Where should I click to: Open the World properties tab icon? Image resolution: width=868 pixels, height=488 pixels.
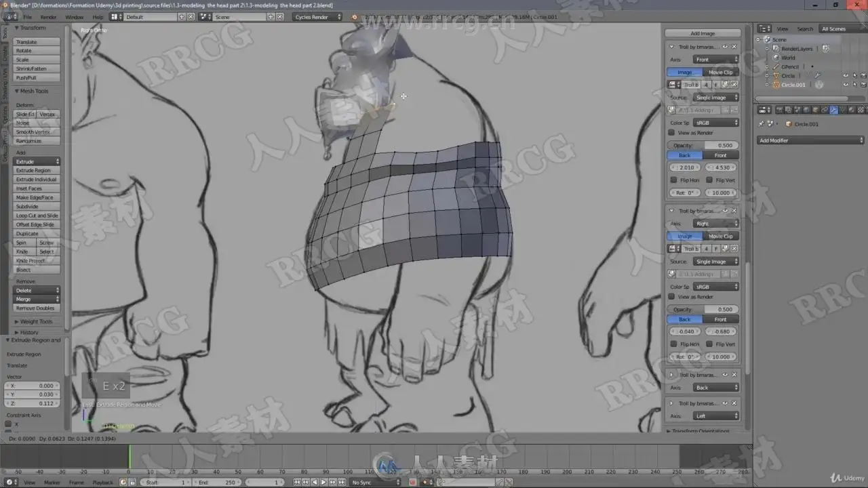click(807, 109)
